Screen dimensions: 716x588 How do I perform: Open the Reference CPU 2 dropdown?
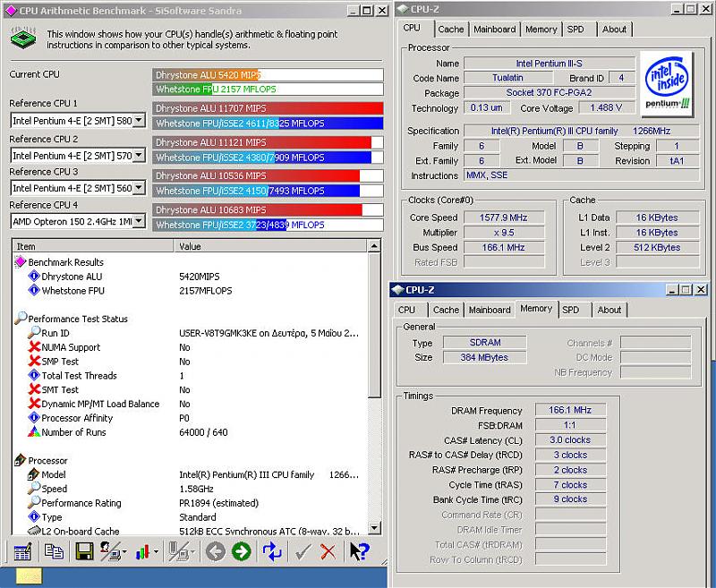140,155
